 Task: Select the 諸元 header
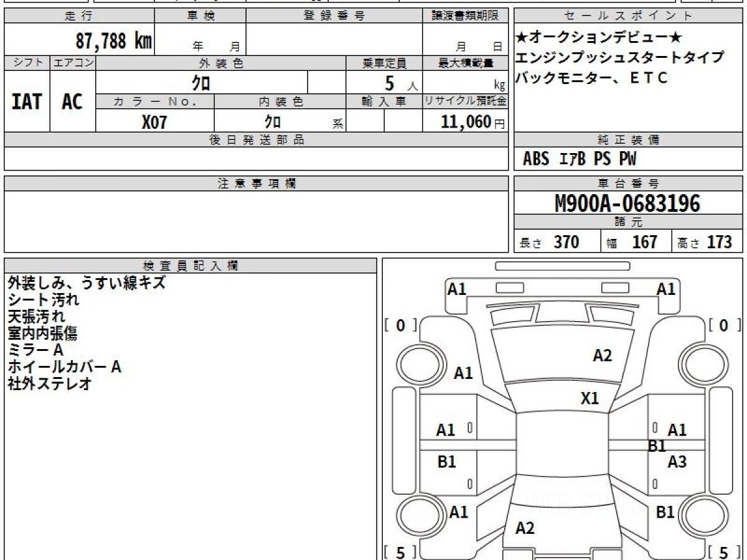[628, 222]
